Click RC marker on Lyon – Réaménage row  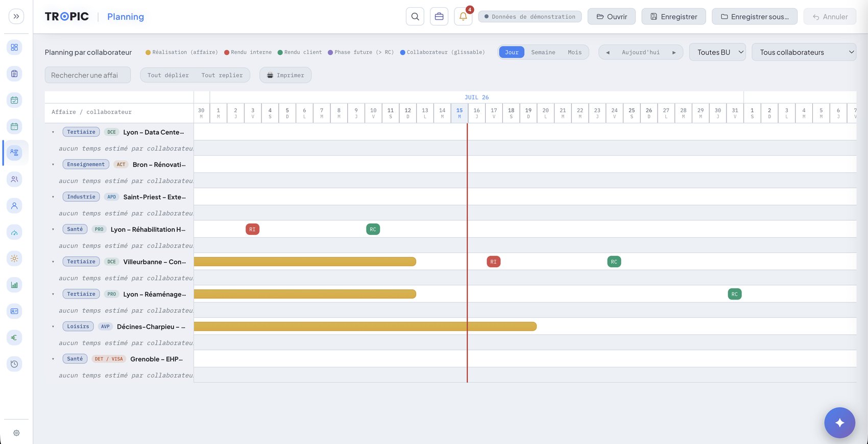click(x=734, y=294)
